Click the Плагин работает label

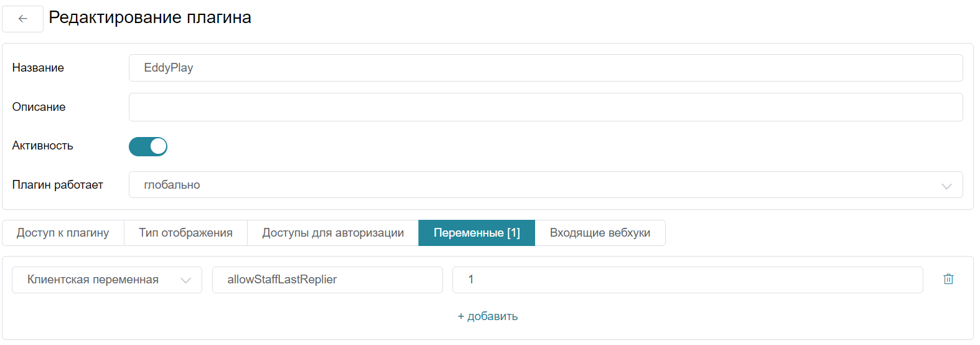coord(58,185)
